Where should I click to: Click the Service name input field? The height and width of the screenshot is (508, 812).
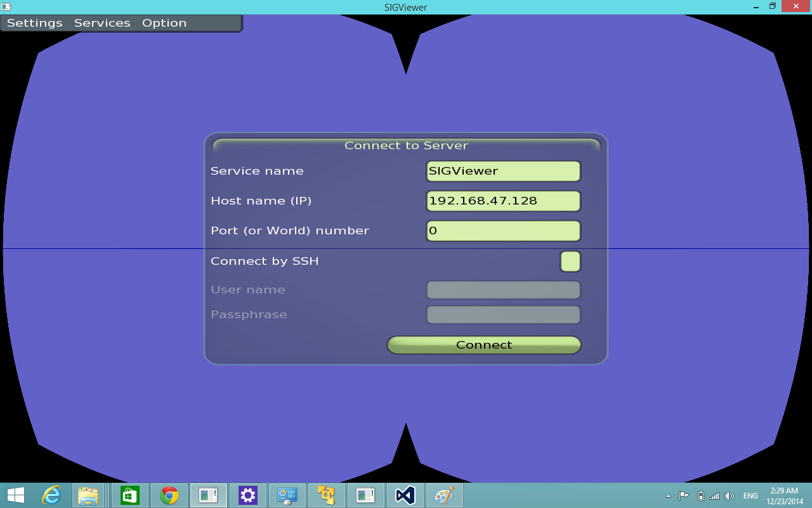tap(503, 171)
